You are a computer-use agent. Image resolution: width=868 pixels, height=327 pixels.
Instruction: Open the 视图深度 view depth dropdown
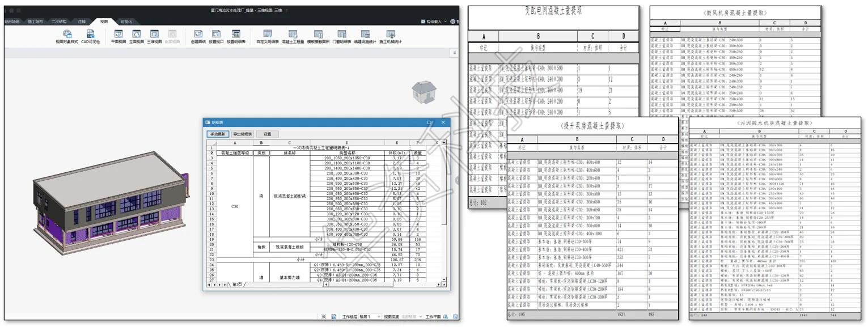[412, 317]
